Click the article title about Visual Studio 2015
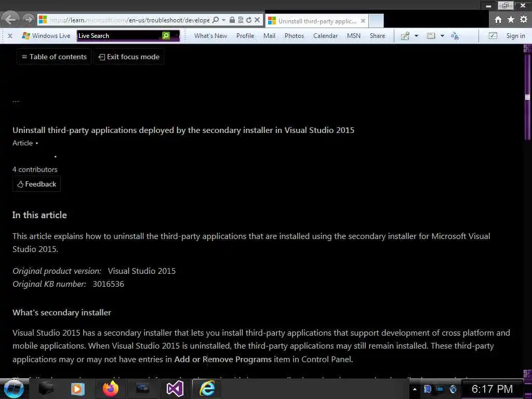Image resolution: width=532 pixels, height=399 pixels. 183,130
